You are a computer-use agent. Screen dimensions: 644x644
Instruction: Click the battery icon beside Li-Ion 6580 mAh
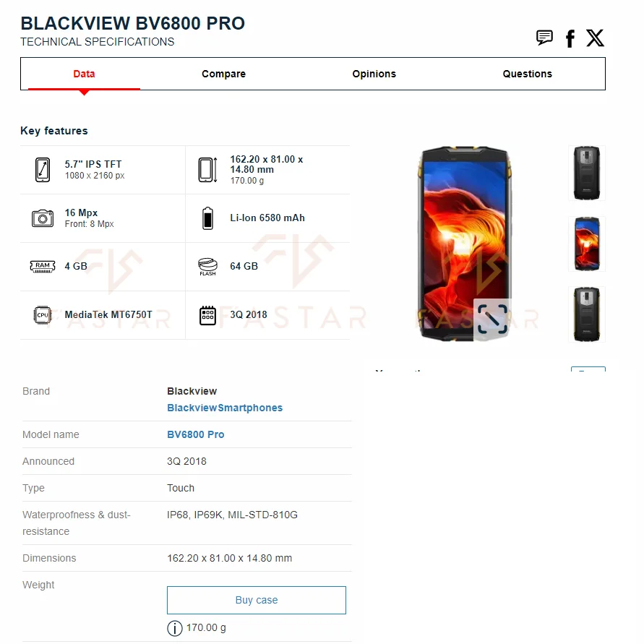coord(208,218)
